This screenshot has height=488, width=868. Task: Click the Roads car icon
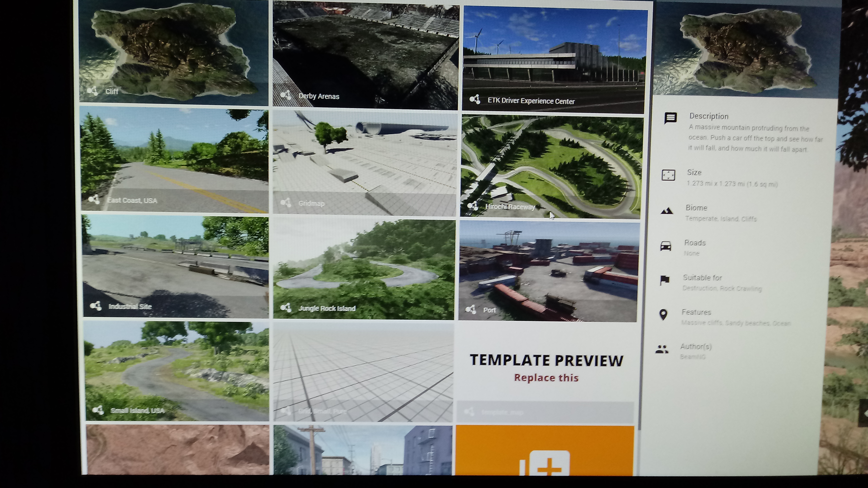pyautogui.click(x=665, y=246)
